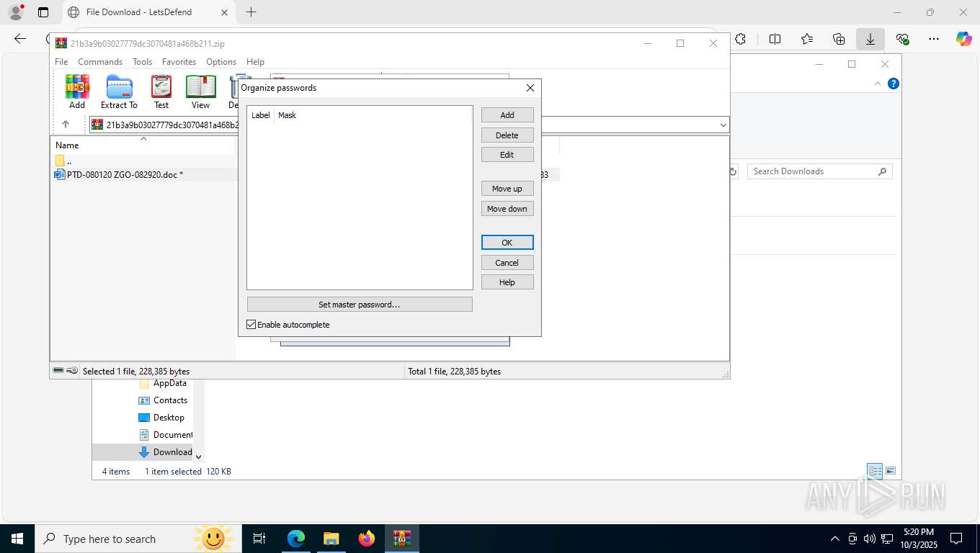Click Help button in Organize passwords dialog

pyautogui.click(x=507, y=282)
